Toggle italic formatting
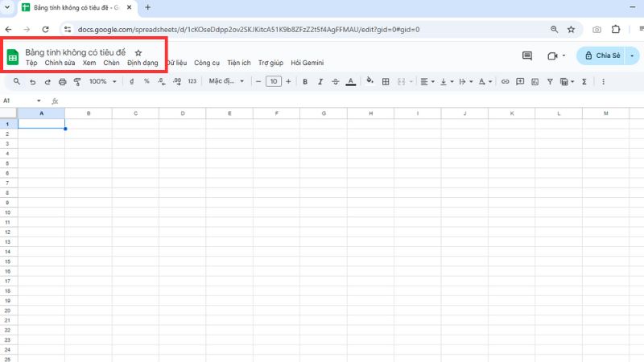Screen dimensions: 644x362 [320, 81]
